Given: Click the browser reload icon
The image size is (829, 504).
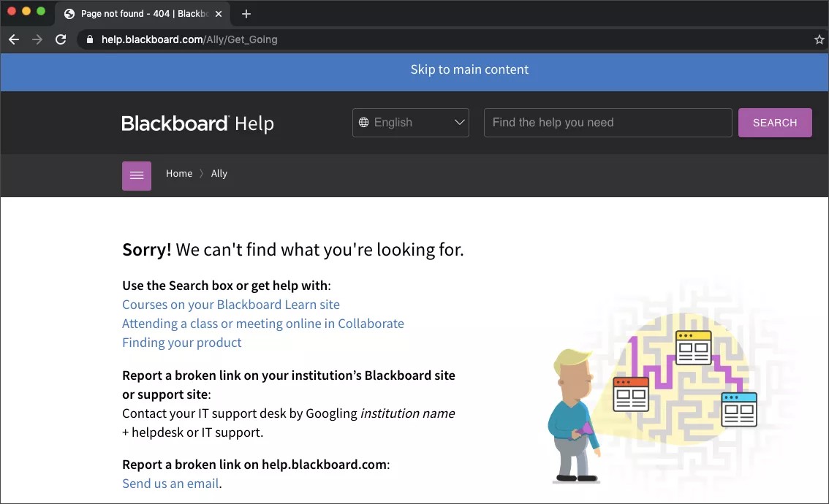Looking at the screenshot, I should point(61,39).
